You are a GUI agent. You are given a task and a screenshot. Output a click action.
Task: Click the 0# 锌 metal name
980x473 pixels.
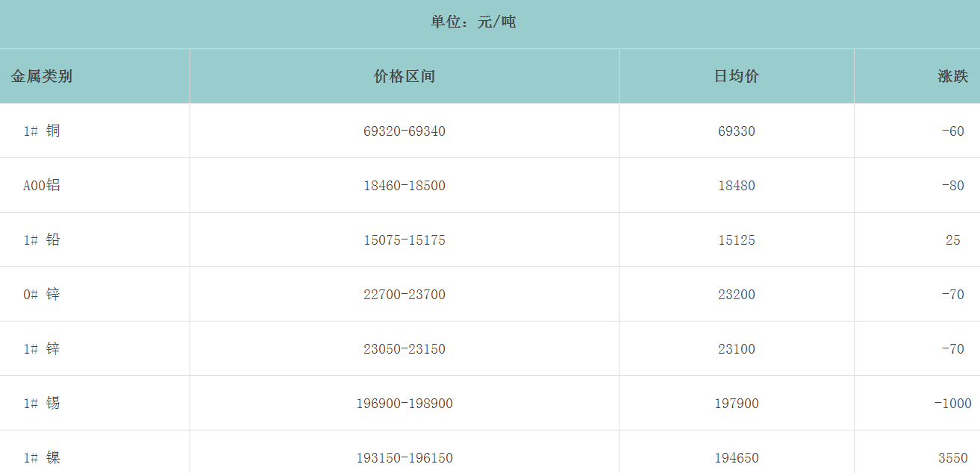tap(42, 295)
